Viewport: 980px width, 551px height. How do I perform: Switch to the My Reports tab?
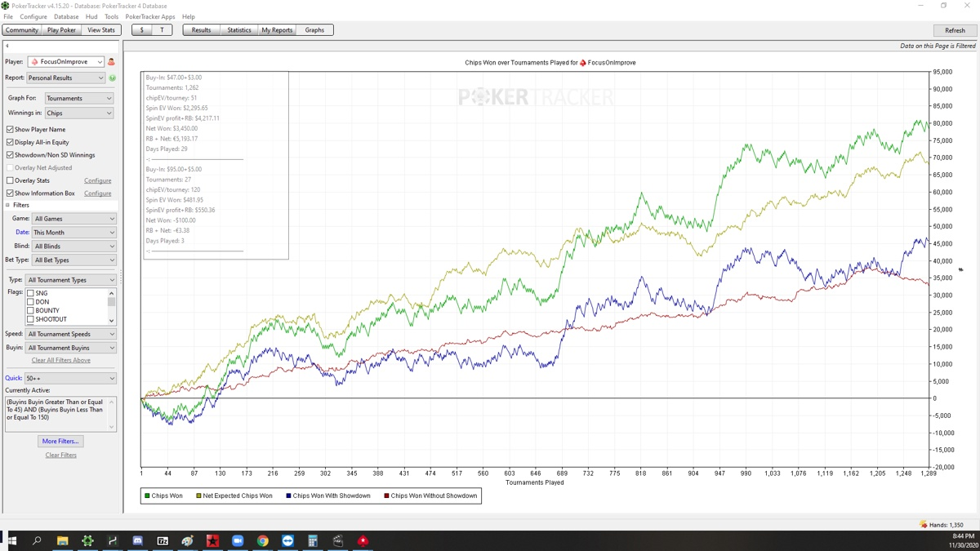[277, 30]
